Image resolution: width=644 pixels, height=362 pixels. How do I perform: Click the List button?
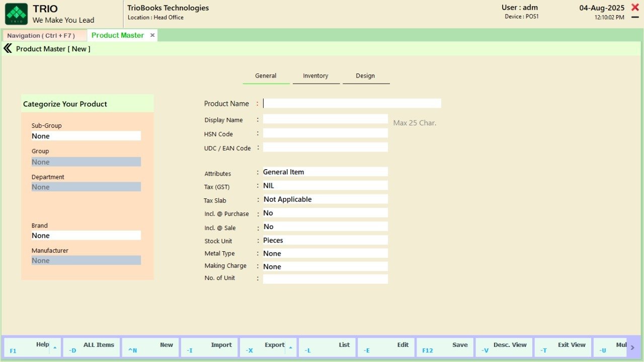(x=327, y=347)
